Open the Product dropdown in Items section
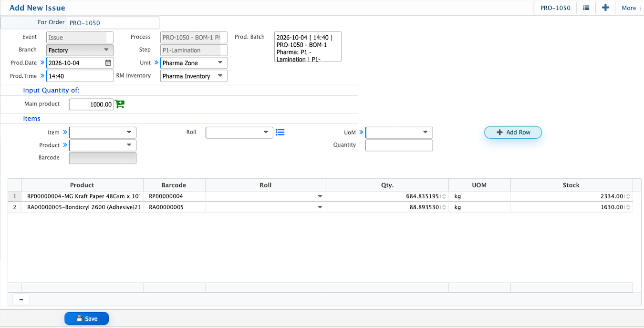 tap(103, 145)
